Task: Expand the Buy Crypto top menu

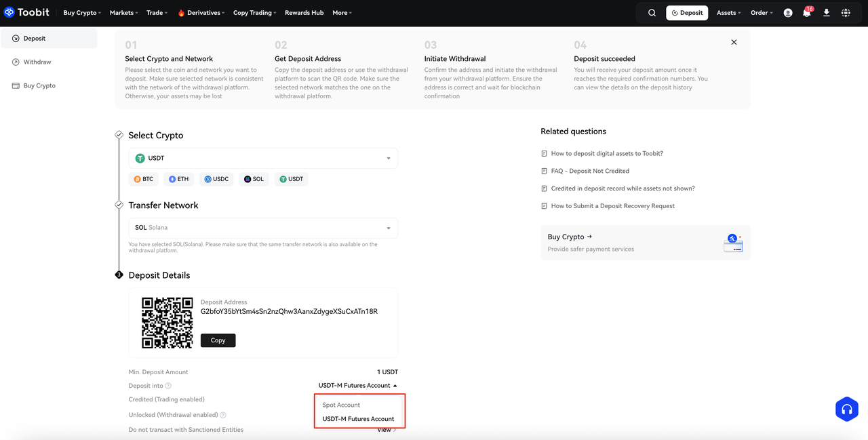Action: click(82, 13)
